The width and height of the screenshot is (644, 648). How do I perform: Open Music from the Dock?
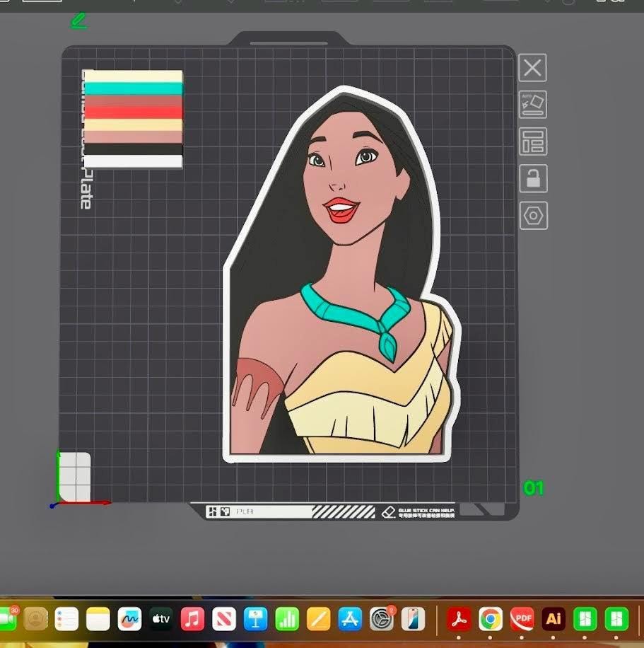192,619
